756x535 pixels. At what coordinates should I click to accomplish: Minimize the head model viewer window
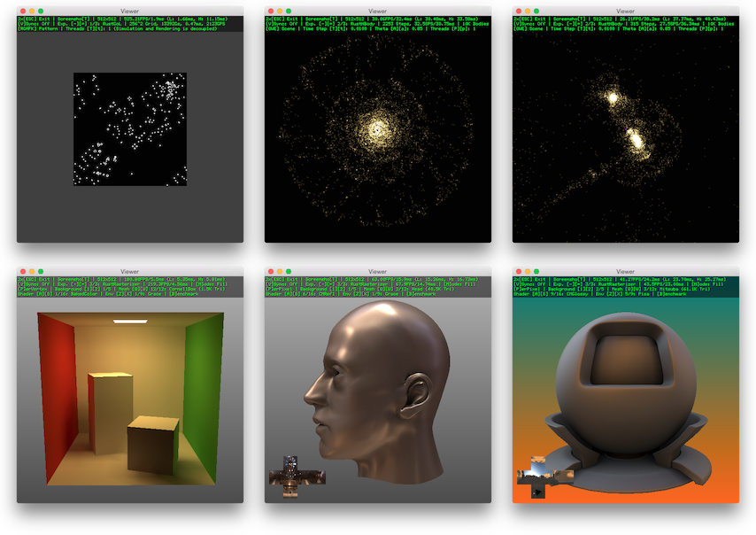pos(279,270)
